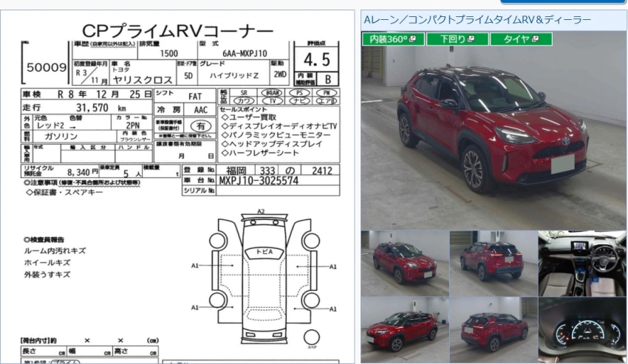Select the rear view thumbnail with lit tail lights
This screenshot has width=628, height=364.
(x=494, y=263)
